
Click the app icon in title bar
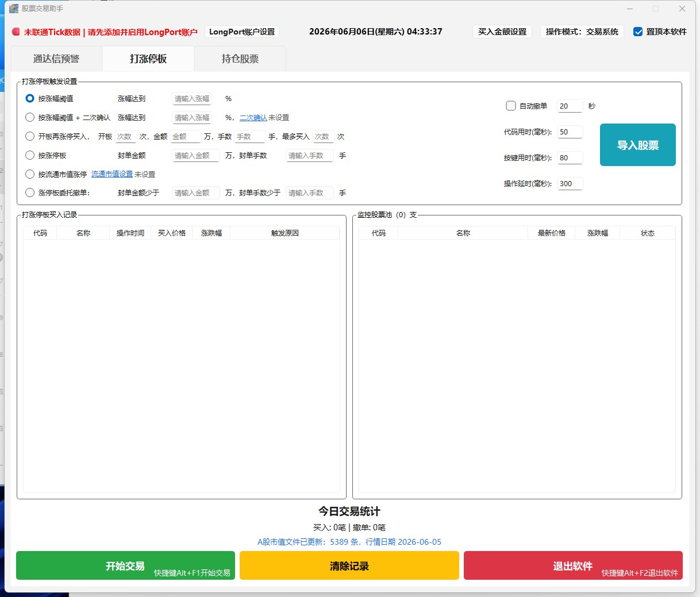coord(14,9)
